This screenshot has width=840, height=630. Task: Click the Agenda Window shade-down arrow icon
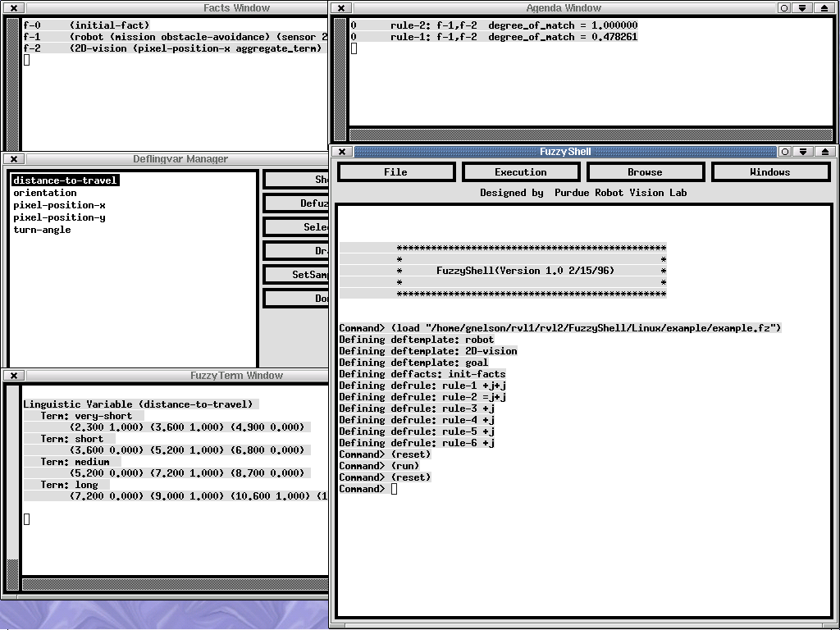(804, 8)
